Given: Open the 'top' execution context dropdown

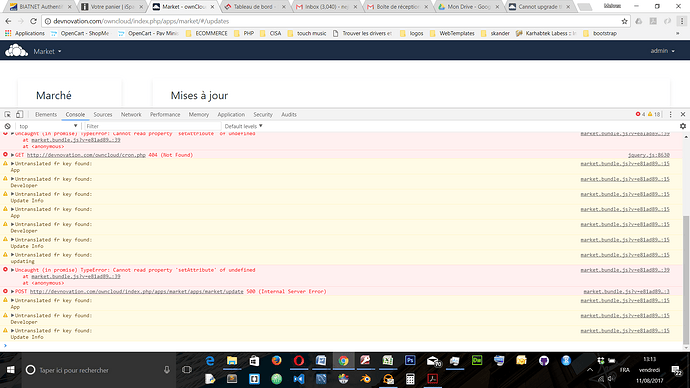Looking at the screenshot, I should click(48, 126).
